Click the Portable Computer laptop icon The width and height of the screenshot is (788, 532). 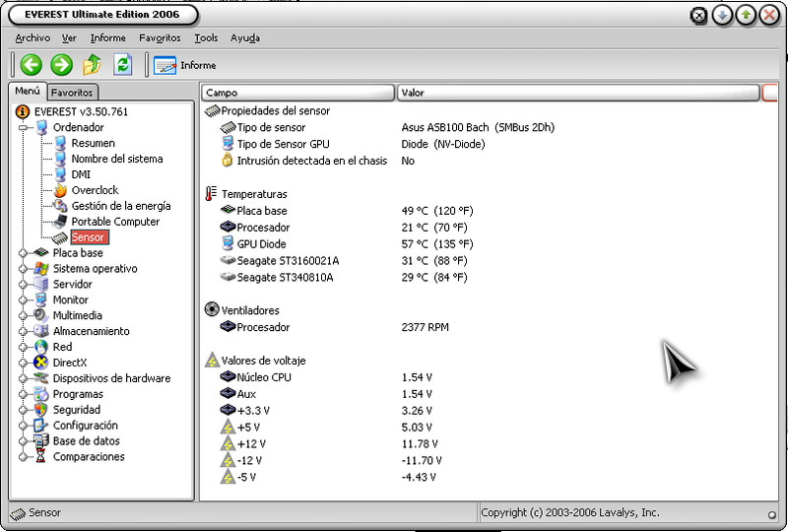click(x=60, y=222)
